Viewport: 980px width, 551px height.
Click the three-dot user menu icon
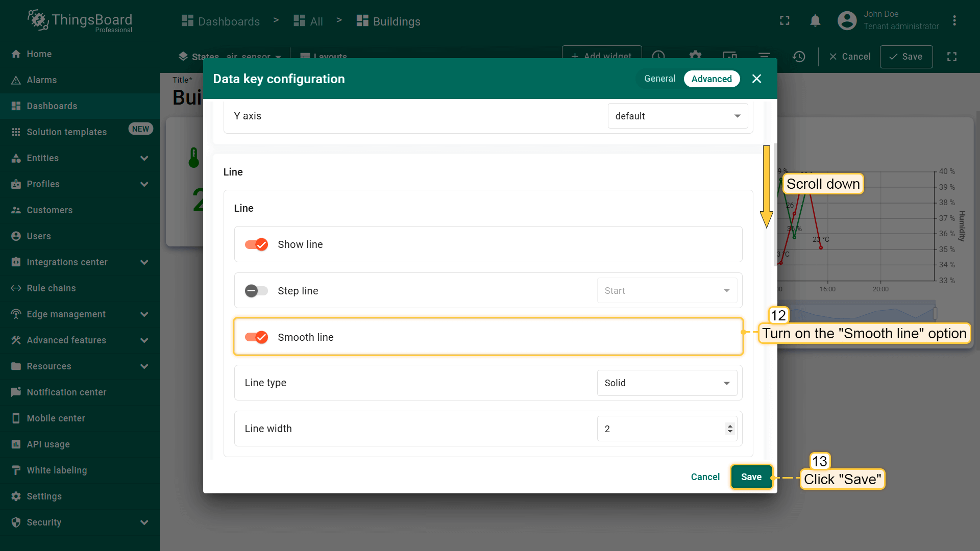(x=954, y=21)
